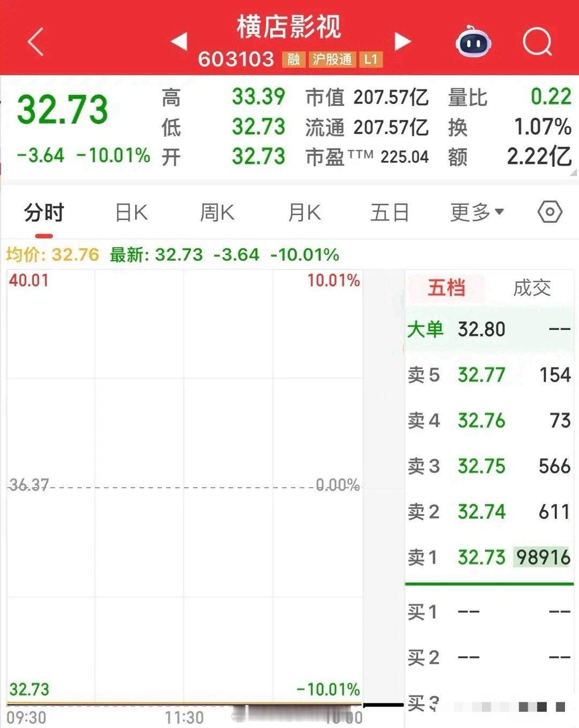Tap the 沪股通 badge
Image resolution: width=579 pixels, height=728 pixels.
point(332,59)
